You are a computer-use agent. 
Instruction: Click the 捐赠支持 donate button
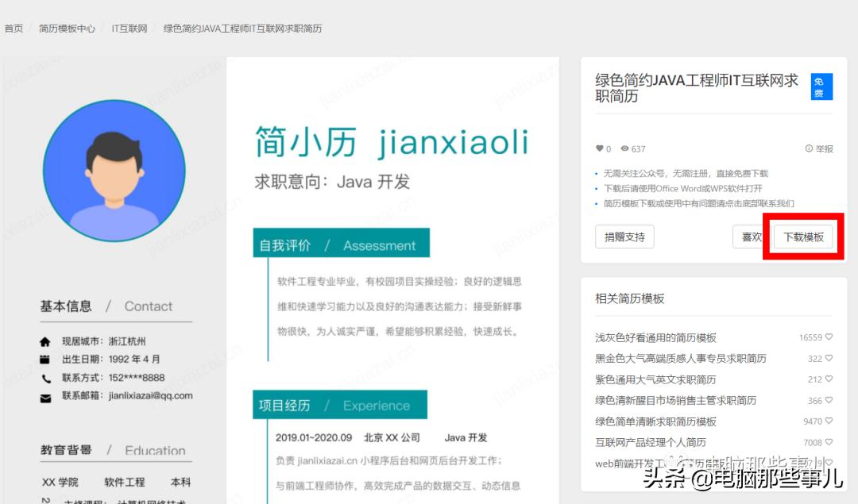point(624,237)
